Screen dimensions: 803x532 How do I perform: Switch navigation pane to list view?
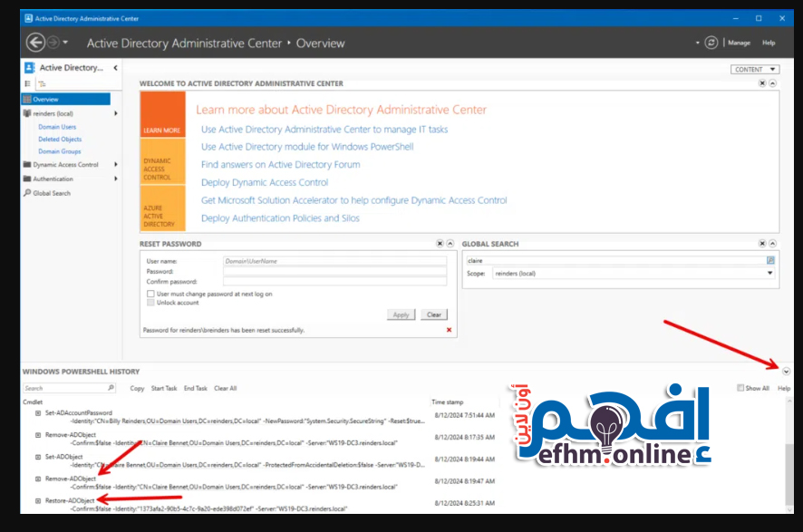28,83
